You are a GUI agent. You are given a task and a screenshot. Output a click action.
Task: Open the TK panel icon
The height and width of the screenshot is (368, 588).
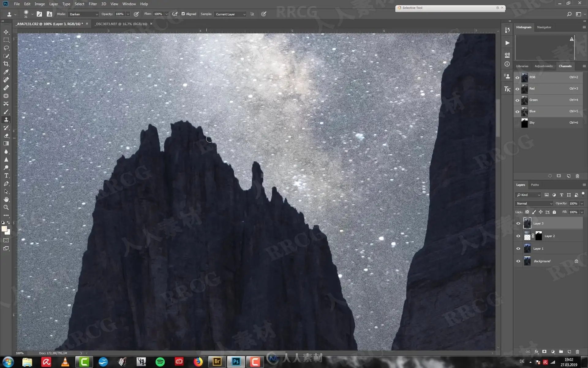pyautogui.click(x=507, y=89)
